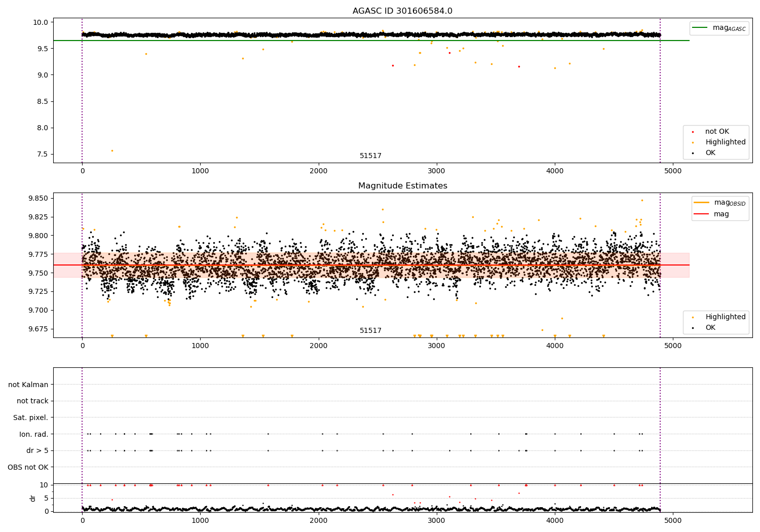The height and width of the screenshot is (532, 760).
Task: Click the '51517' label in the top plot
Action: [370, 156]
